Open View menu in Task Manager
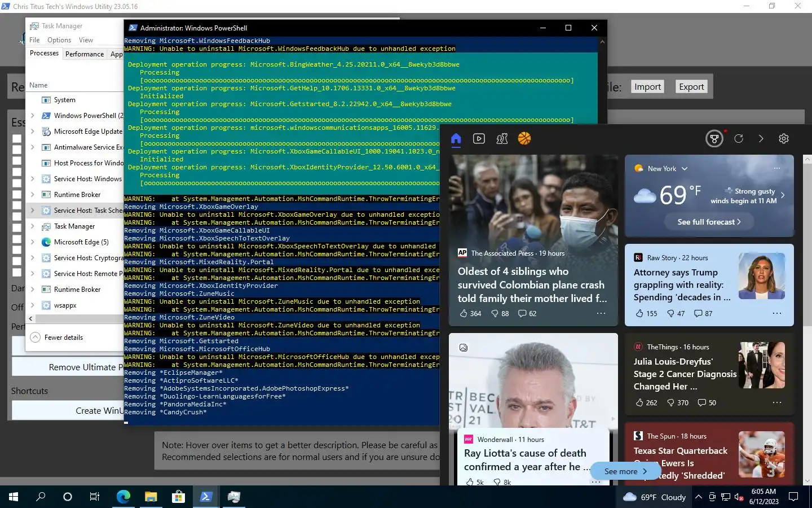Viewport: 812px width, 508px height. (x=86, y=40)
